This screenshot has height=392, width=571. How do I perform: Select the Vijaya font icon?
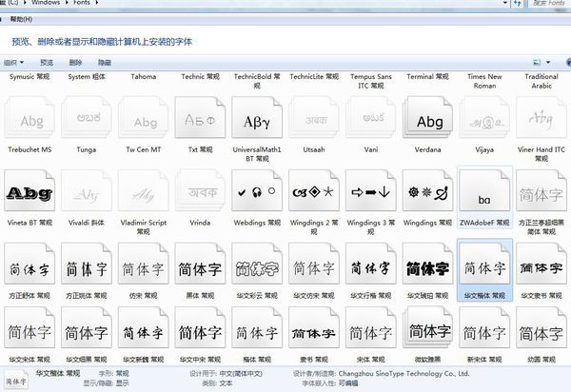click(484, 117)
